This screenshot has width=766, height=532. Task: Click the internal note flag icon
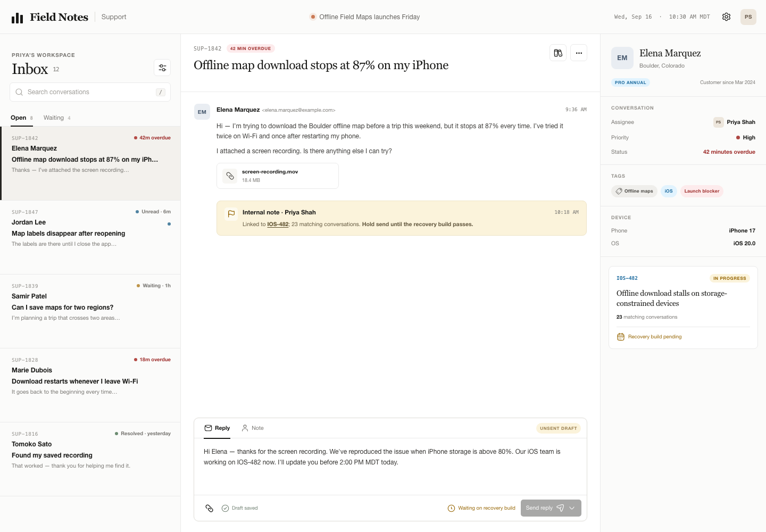tap(231, 213)
